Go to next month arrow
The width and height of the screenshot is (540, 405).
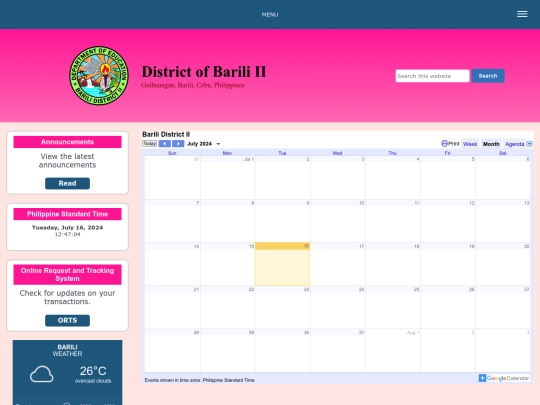point(178,144)
